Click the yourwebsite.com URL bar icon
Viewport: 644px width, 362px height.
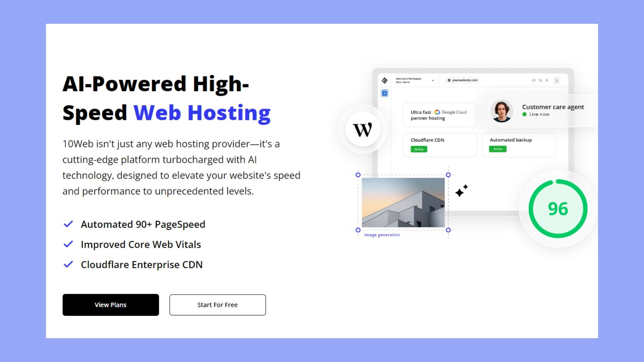click(448, 80)
